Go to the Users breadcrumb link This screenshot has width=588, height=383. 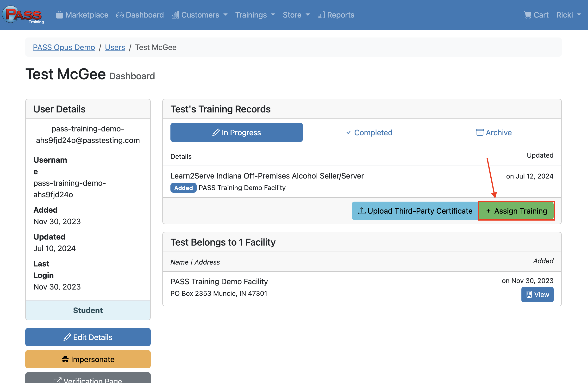(x=115, y=47)
